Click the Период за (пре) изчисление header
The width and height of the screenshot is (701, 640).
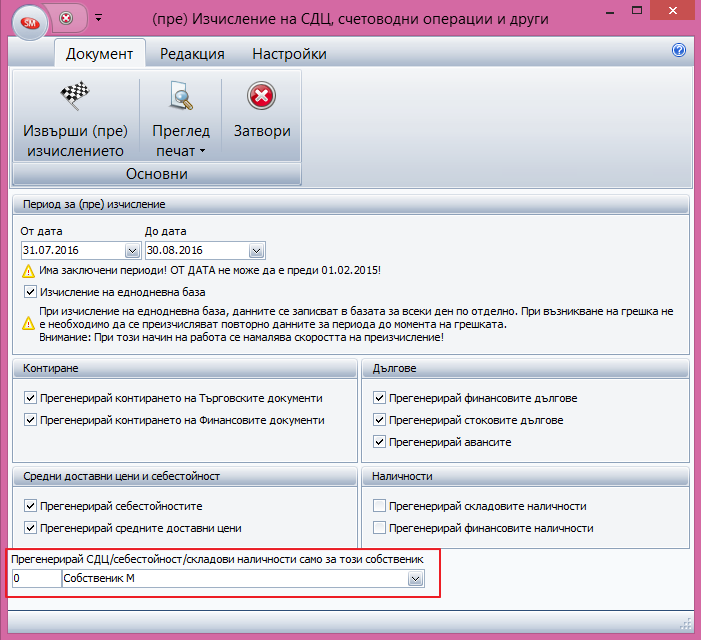tap(350, 204)
